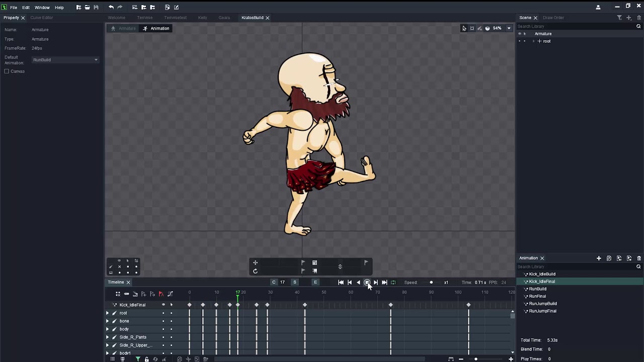Image resolution: width=644 pixels, height=362 pixels.
Task: Click the red flag keyframe icon
Action: [161, 294]
